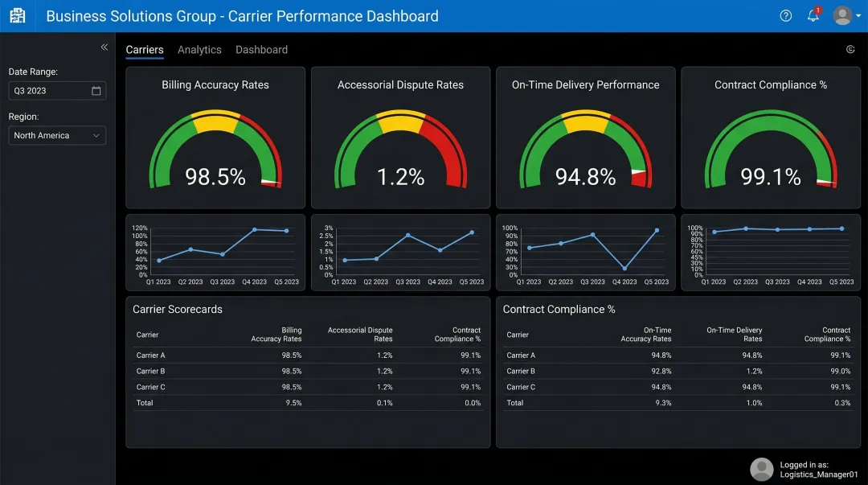Click the logged-in user avatar at bottom
This screenshot has height=485, width=868.
pyautogui.click(x=762, y=469)
